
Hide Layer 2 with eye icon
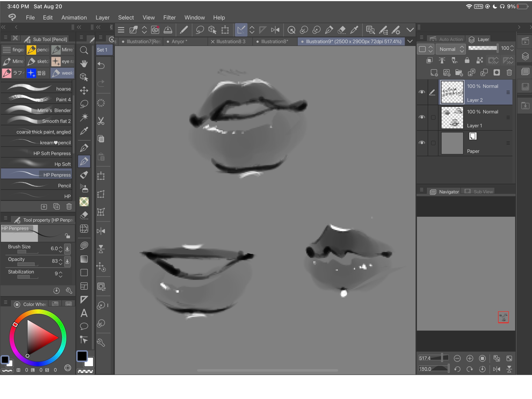pyautogui.click(x=422, y=92)
